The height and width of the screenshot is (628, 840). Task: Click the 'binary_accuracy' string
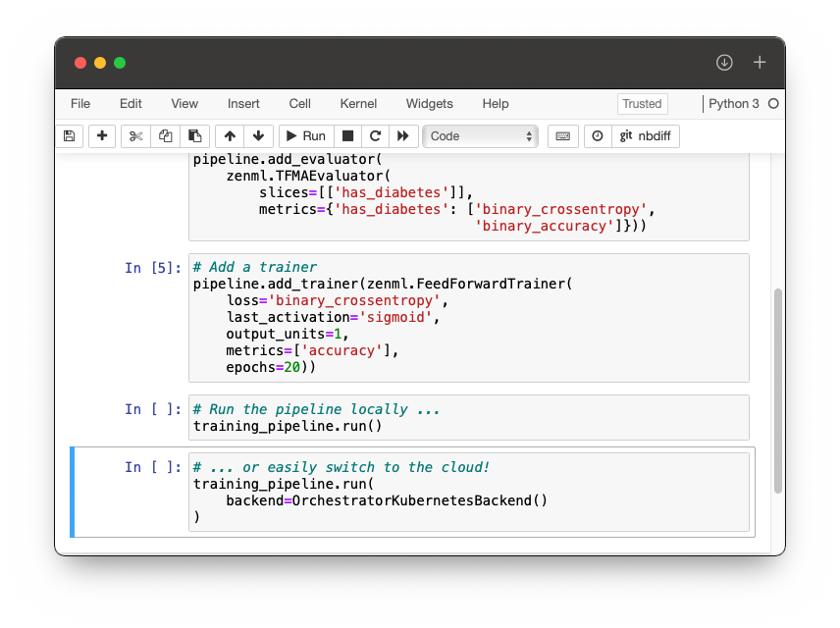coord(545,226)
